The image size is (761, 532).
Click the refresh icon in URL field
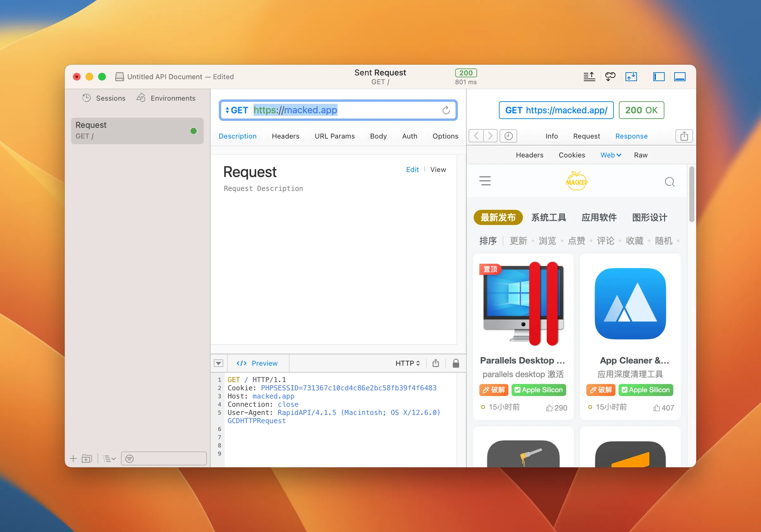pyautogui.click(x=446, y=110)
